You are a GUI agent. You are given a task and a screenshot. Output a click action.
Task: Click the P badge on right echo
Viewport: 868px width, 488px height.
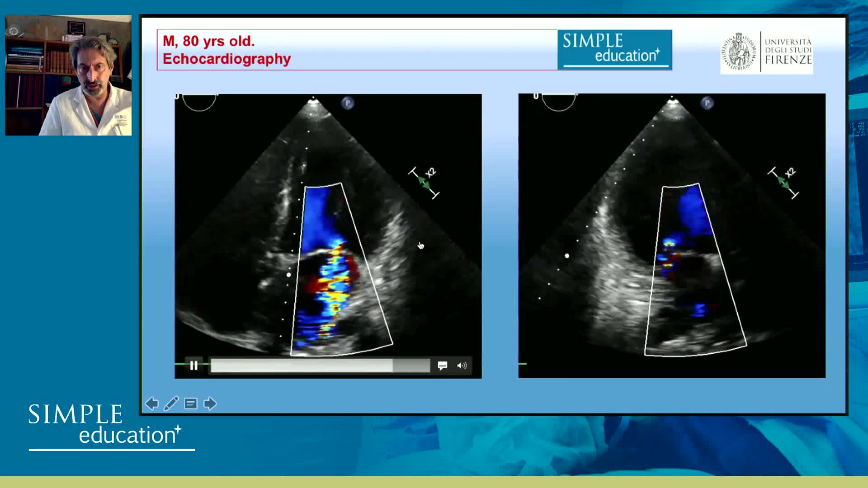click(707, 103)
